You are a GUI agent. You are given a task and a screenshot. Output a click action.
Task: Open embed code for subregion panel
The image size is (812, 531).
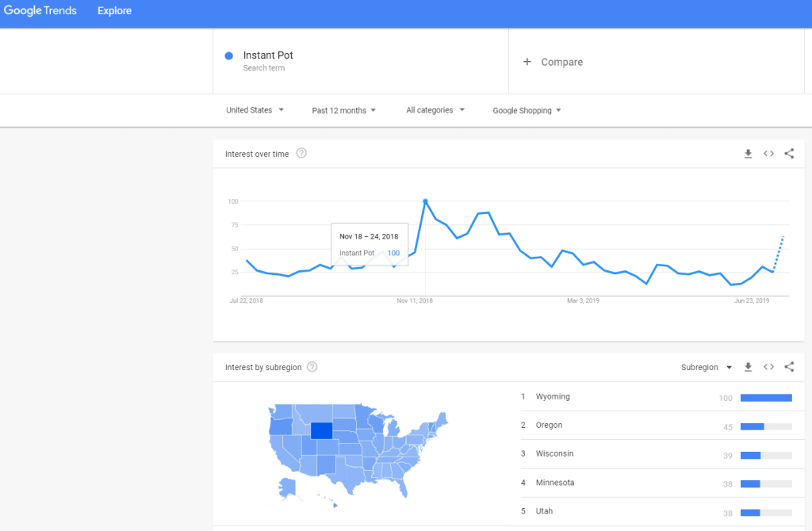click(768, 367)
